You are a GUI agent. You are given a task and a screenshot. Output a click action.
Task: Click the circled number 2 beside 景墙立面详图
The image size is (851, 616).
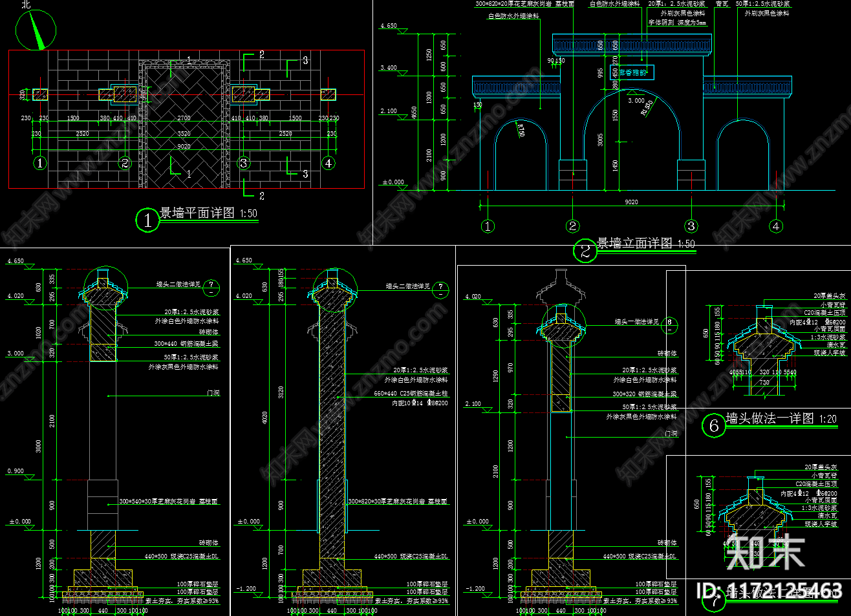tap(585, 251)
